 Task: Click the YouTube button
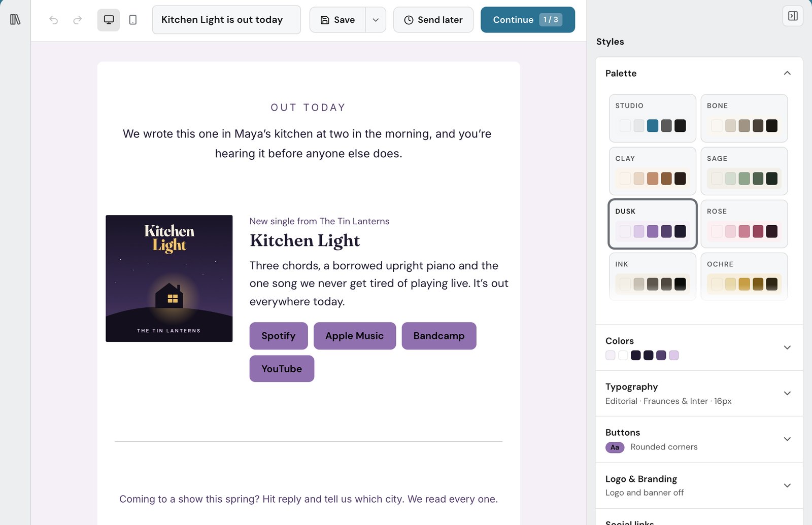click(x=282, y=369)
